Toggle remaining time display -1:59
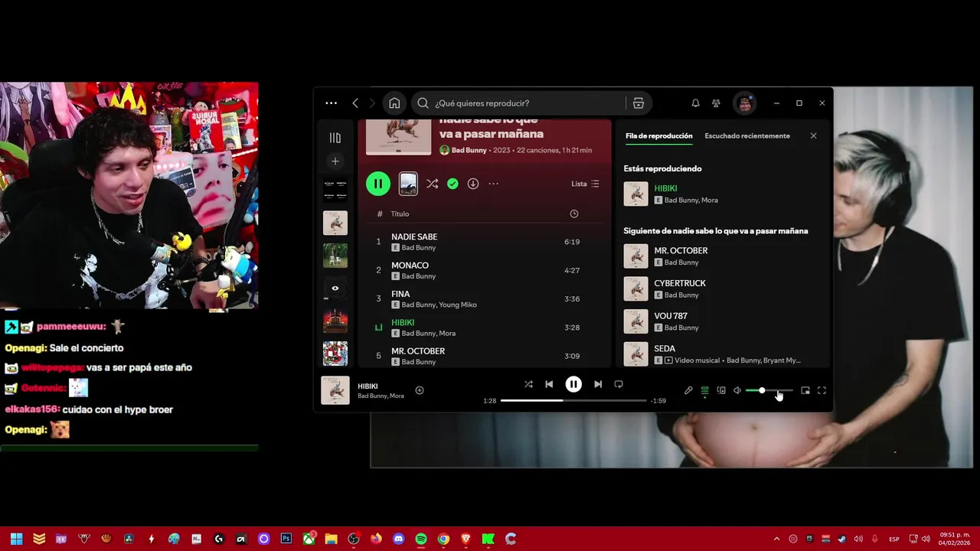The height and width of the screenshot is (551, 980). (x=658, y=401)
